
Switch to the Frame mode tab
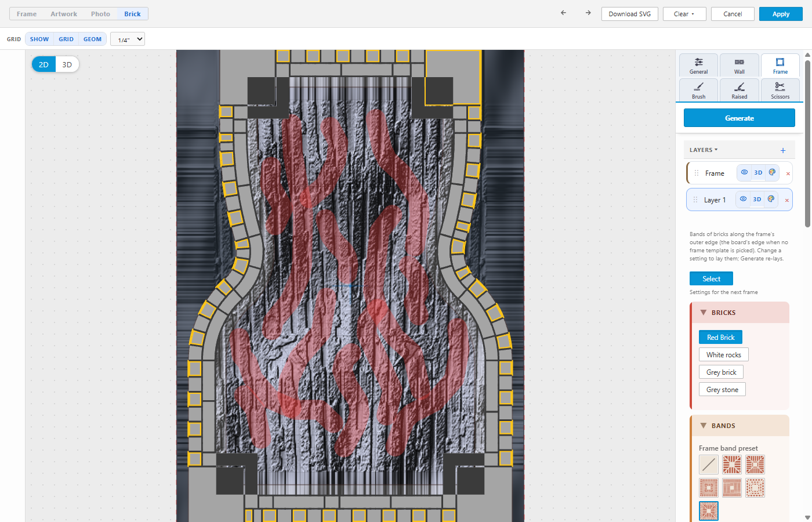point(27,14)
